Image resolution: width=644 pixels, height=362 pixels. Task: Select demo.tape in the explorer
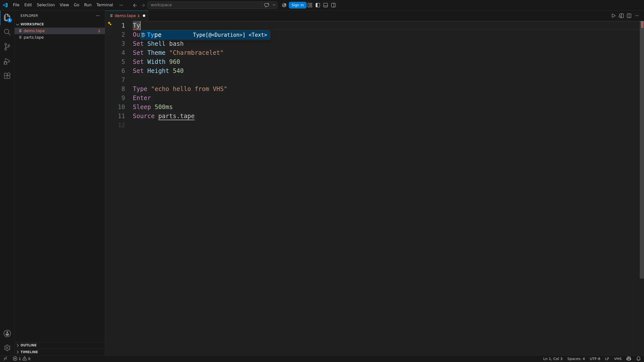click(59, 31)
